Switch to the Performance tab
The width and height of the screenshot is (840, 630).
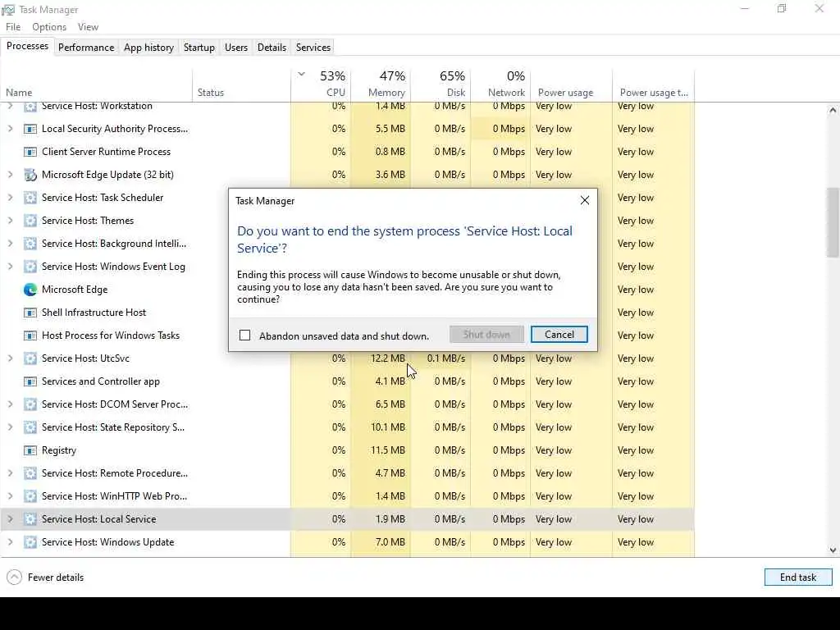[x=86, y=47]
